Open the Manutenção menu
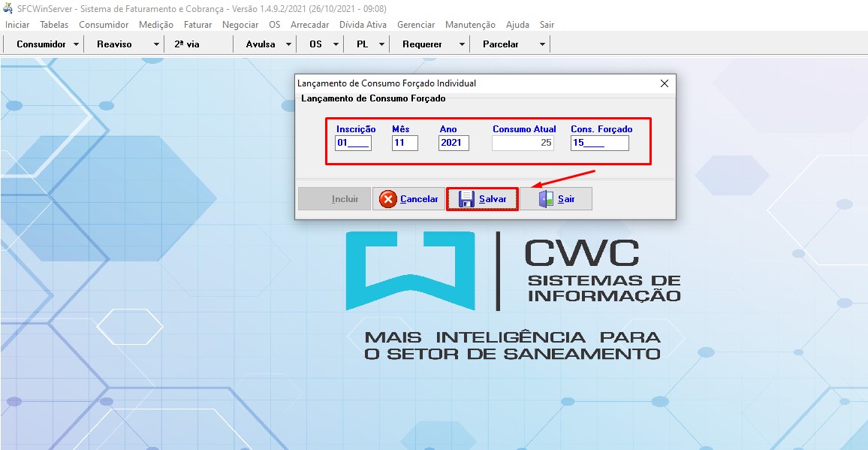Viewport: 868px width, 450px height. point(470,25)
